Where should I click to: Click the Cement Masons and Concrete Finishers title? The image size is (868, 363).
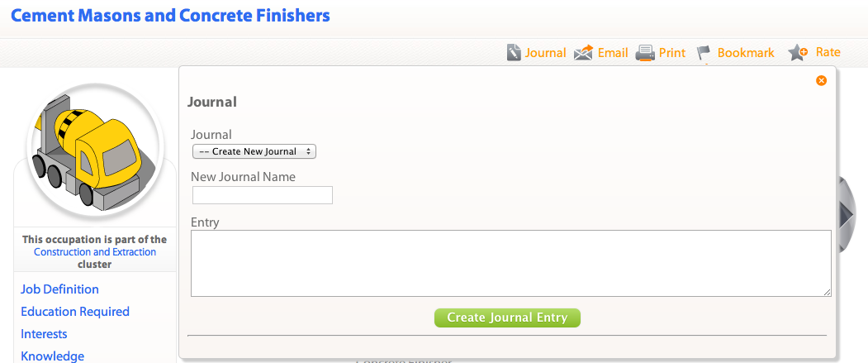pos(170,16)
